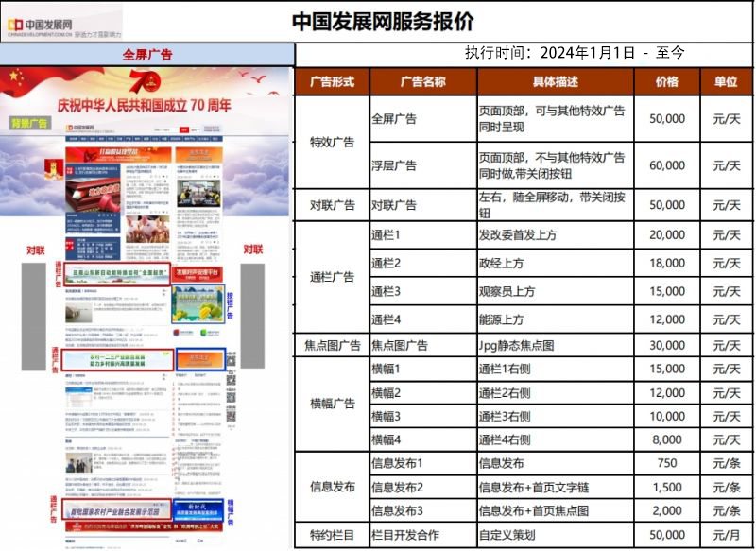
Task: Select the 1,500 price cell
Action: 667,487
